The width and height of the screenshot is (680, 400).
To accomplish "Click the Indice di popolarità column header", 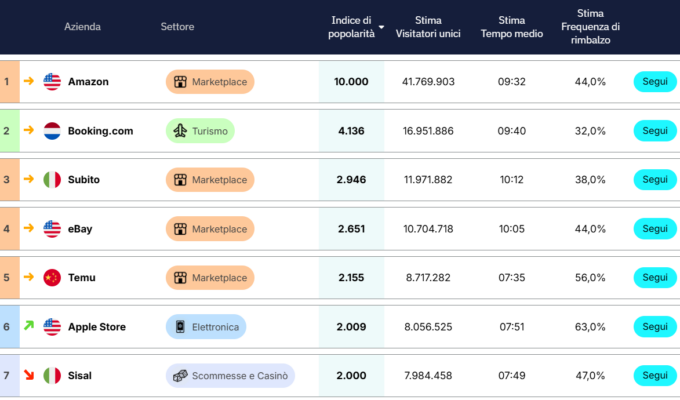I will pos(351,27).
